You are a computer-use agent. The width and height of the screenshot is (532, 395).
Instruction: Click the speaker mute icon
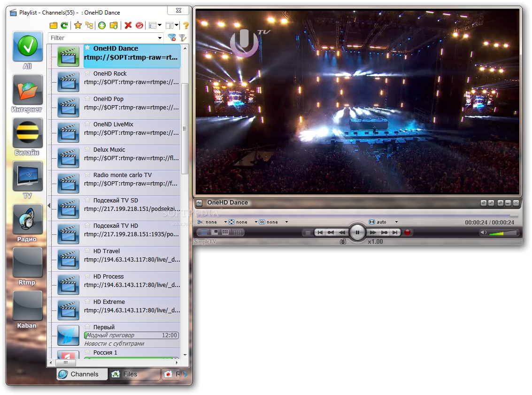tap(483, 232)
